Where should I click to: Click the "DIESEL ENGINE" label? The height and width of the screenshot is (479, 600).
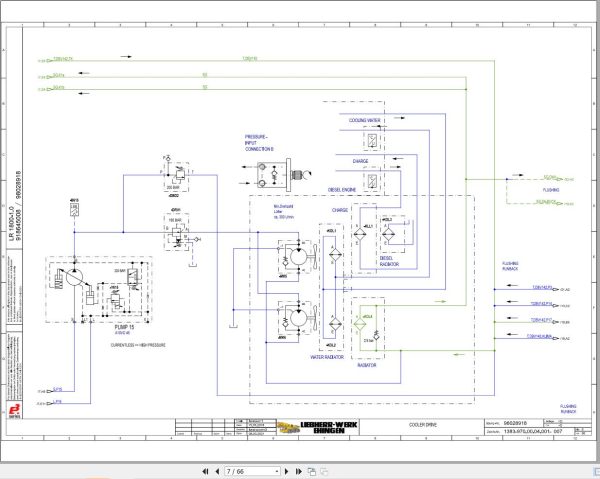click(342, 190)
